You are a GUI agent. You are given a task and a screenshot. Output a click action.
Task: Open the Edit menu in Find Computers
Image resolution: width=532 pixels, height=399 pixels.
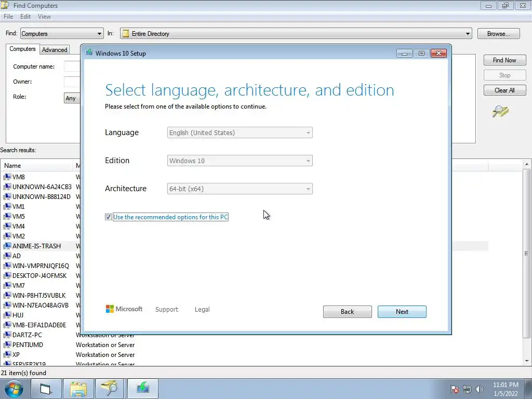25,17
